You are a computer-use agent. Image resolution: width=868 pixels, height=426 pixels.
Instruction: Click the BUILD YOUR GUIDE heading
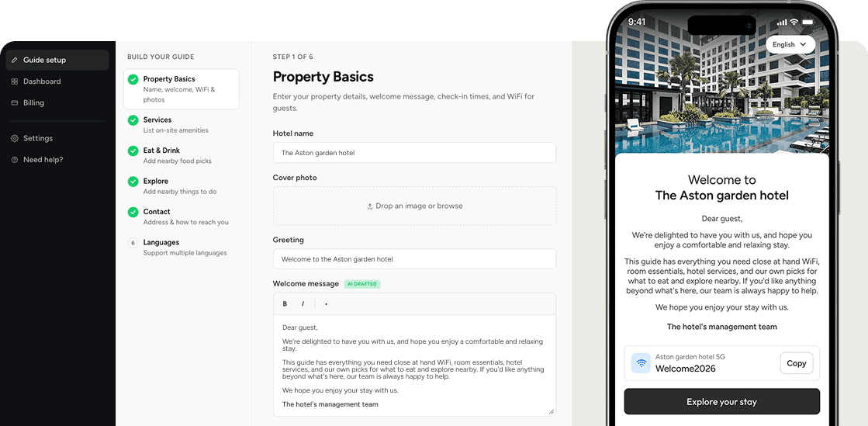point(161,57)
